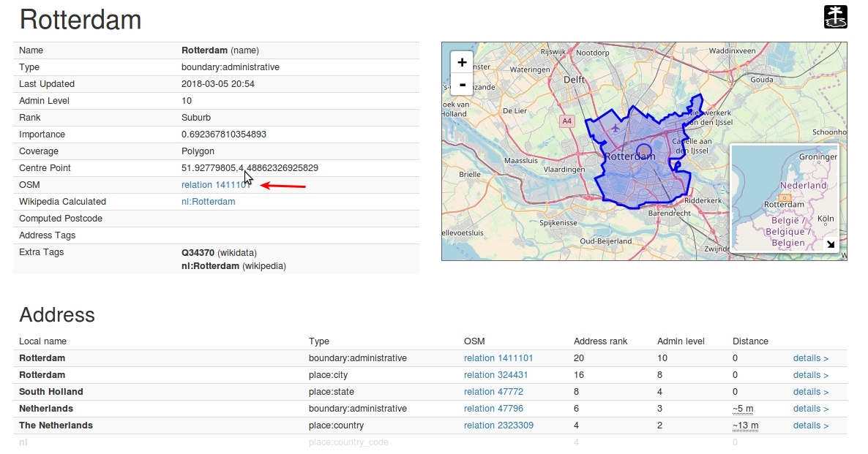The height and width of the screenshot is (454, 868).
Task: Click the Rotterdam page heading
Action: 81,19
